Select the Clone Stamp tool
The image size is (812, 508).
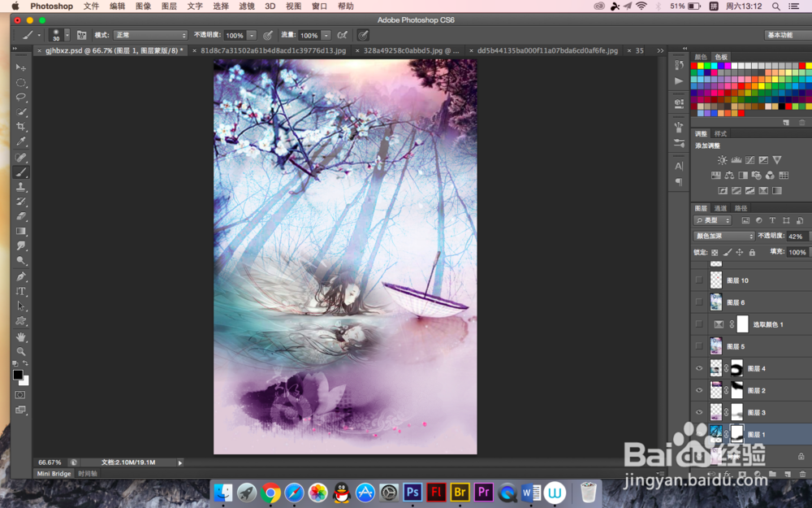click(x=21, y=187)
